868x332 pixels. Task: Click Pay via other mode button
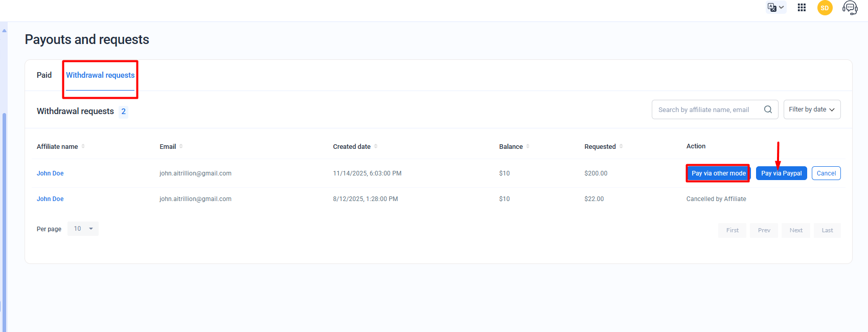pos(718,173)
